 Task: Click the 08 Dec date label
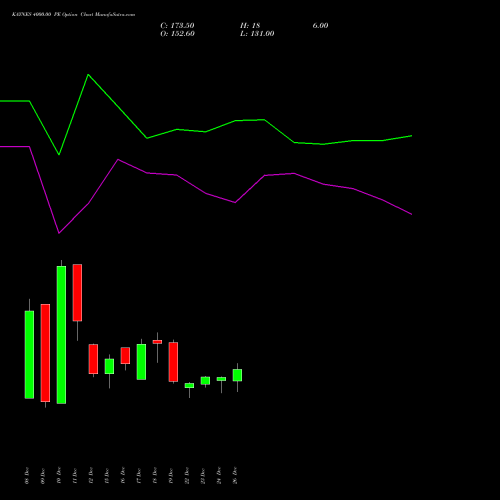(27, 475)
